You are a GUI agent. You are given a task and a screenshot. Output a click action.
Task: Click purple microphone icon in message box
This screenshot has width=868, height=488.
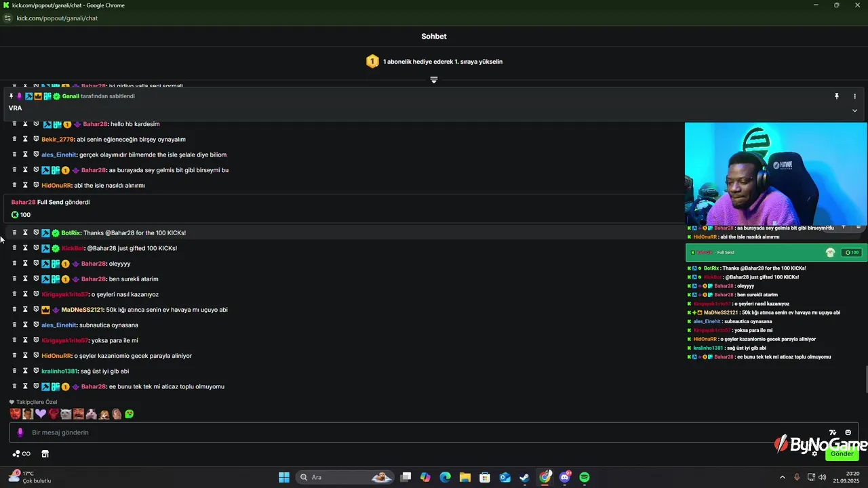click(x=20, y=432)
